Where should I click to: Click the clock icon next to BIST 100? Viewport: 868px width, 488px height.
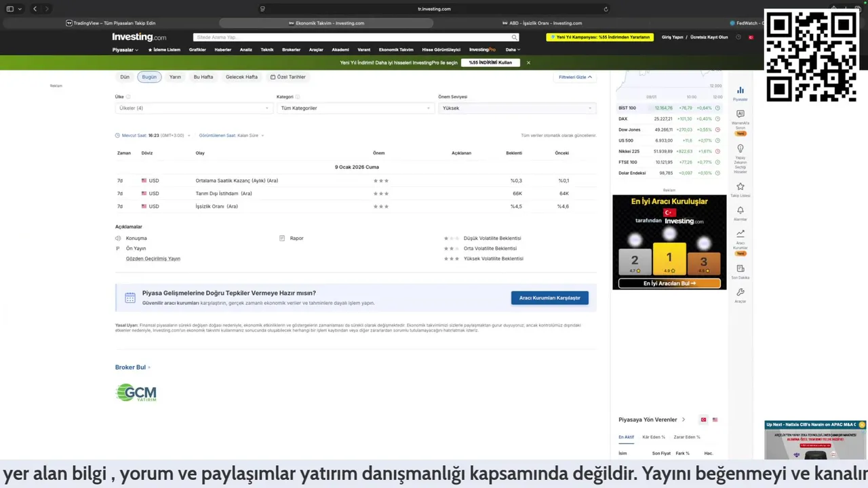click(x=717, y=108)
